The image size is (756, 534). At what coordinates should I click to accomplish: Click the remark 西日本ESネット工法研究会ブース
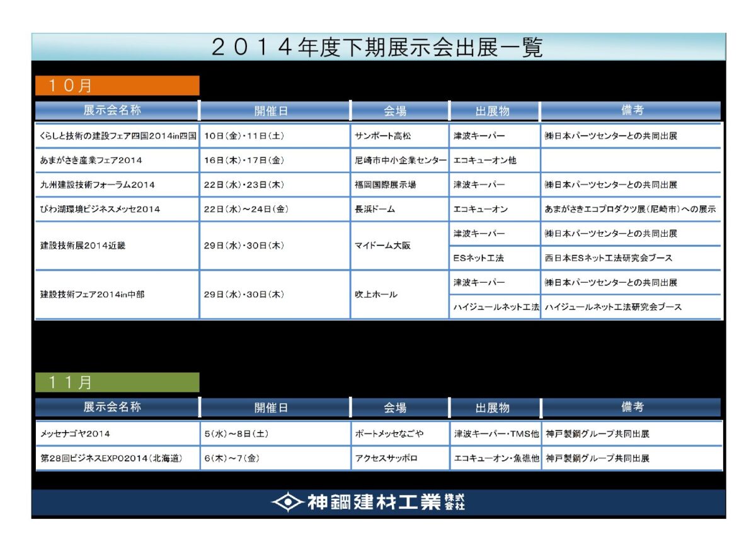click(609, 258)
